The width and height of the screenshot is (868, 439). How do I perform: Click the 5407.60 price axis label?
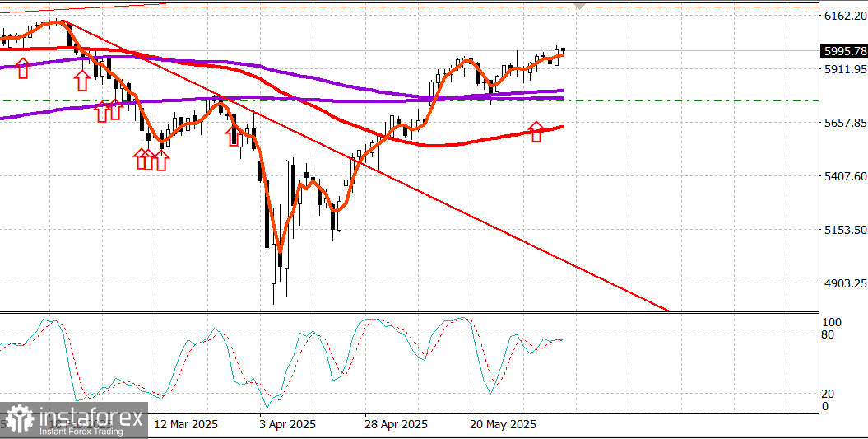click(x=845, y=176)
